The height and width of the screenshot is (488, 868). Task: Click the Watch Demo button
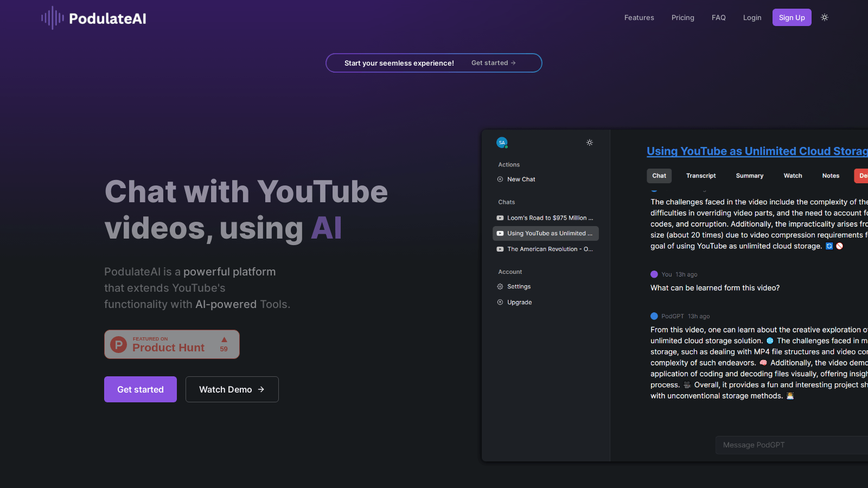click(x=232, y=389)
